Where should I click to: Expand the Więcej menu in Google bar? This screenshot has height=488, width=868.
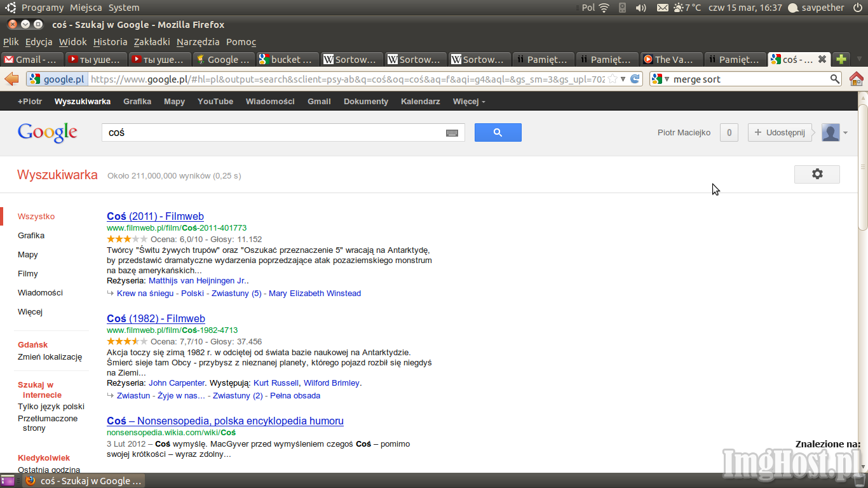(469, 102)
